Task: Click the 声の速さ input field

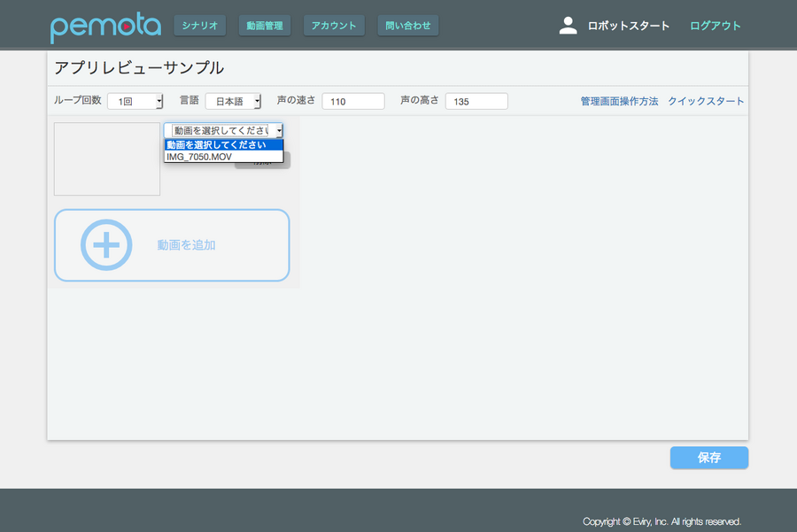Action: click(352, 102)
